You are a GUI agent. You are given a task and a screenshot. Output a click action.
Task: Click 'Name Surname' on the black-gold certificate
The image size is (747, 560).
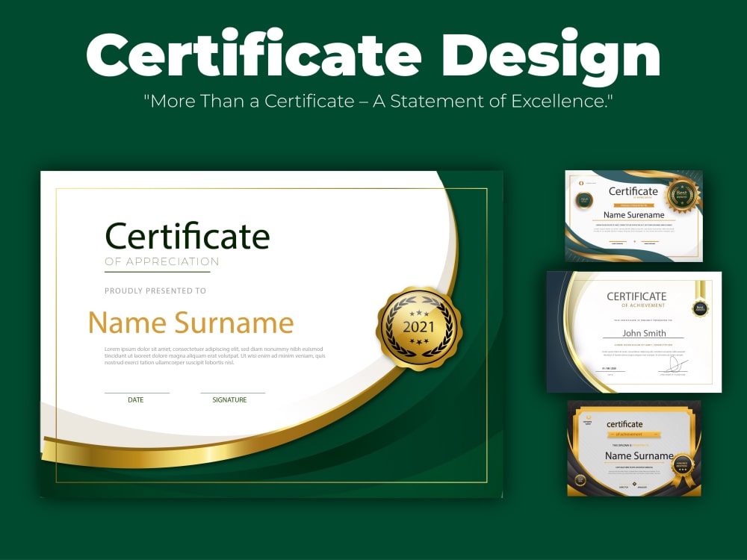tap(639, 455)
